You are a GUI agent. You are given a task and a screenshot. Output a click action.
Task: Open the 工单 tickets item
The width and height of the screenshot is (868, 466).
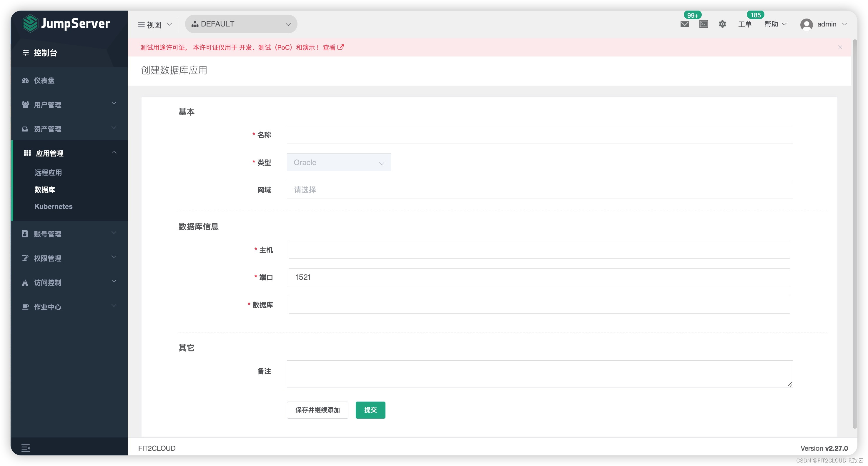tap(745, 24)
